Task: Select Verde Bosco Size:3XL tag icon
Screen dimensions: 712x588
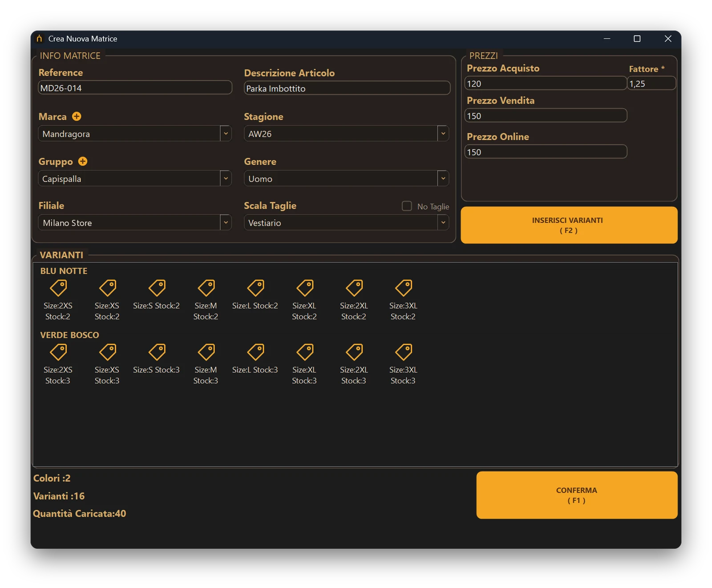Action: pos(404,352)
